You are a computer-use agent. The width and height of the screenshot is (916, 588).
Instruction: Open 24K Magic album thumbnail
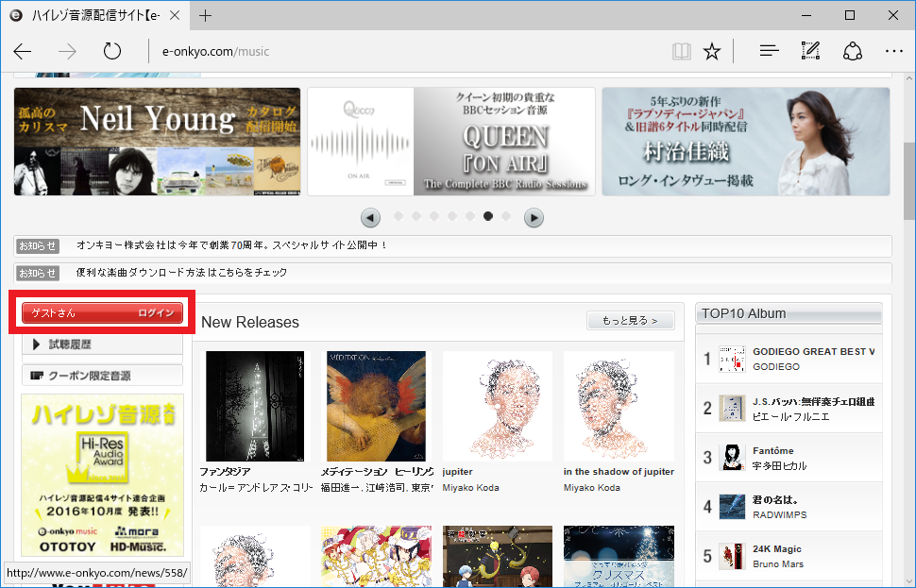point(732,556)
